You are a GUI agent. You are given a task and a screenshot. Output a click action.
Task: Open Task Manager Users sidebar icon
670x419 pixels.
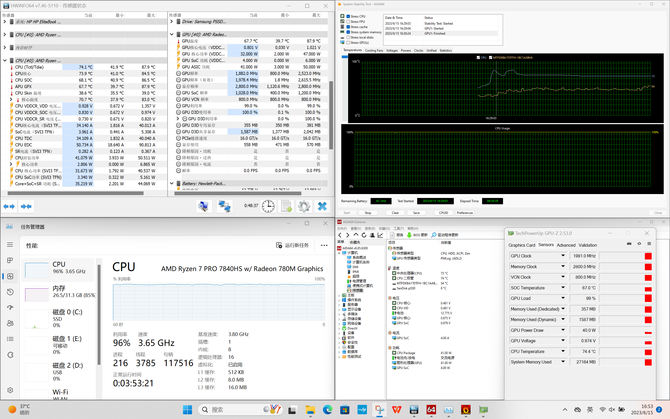tap(10, 323)
